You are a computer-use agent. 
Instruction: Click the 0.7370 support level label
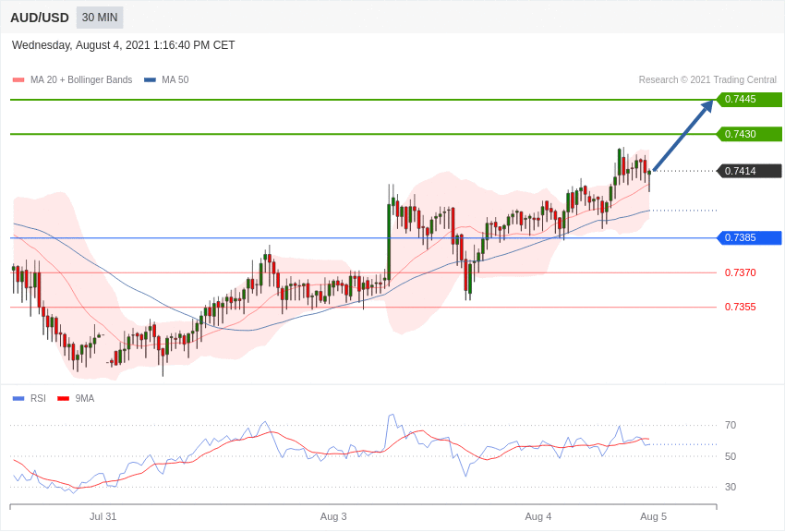(x=740, y=272)
